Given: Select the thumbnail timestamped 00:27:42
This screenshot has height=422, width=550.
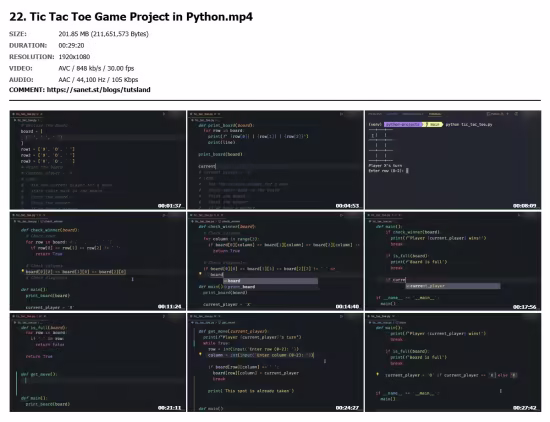Looking at the screenshot, I should (453, 362).
